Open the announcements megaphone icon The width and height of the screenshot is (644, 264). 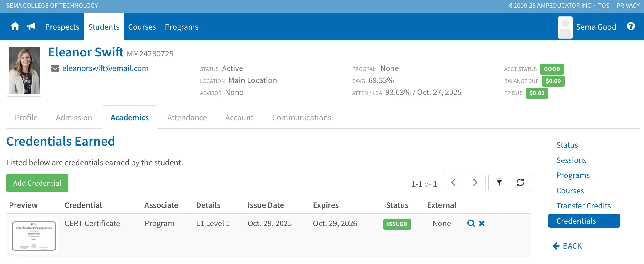tap(32, 27)
